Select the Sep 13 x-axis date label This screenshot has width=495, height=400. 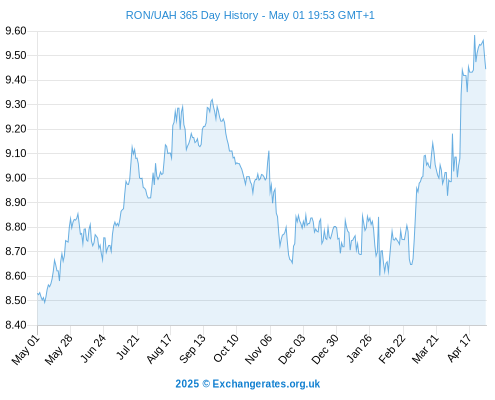(x=192, y=349)
